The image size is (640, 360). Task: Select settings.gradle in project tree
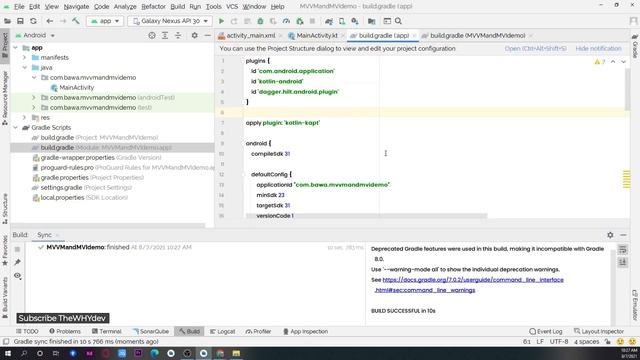(x=61, y=188)
